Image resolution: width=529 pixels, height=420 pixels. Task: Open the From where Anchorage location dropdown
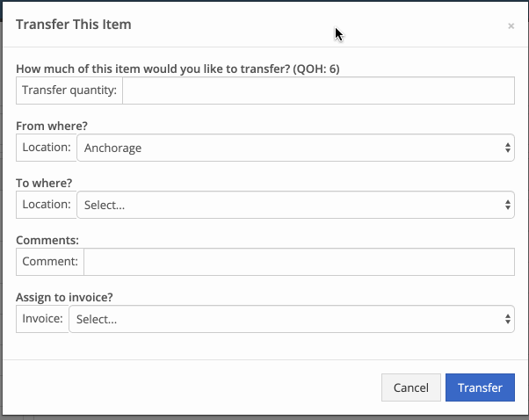(x=295, y=148)
